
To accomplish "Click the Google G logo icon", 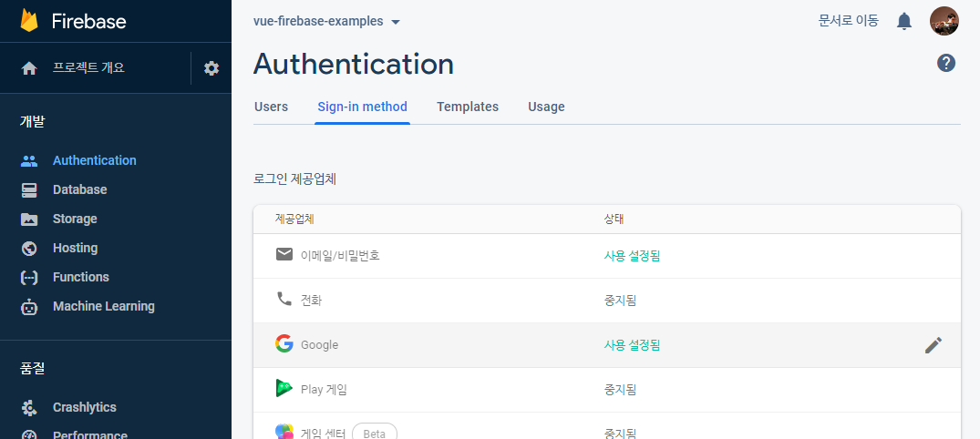I will pos(284,343).
